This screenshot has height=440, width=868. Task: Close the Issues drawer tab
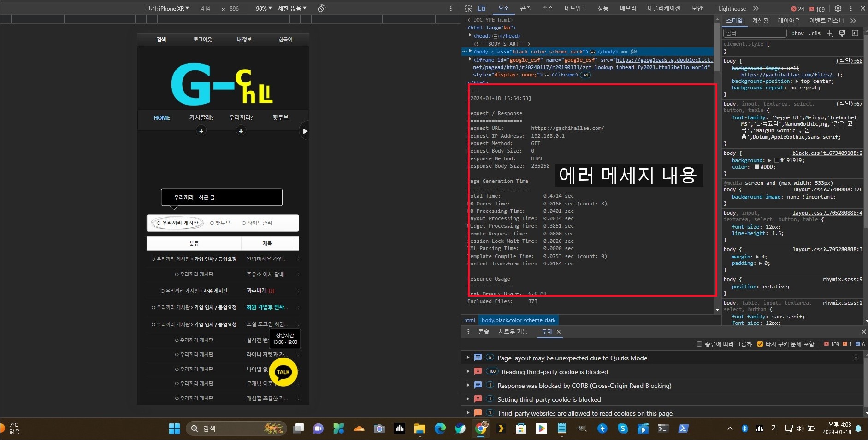[559, 332]
